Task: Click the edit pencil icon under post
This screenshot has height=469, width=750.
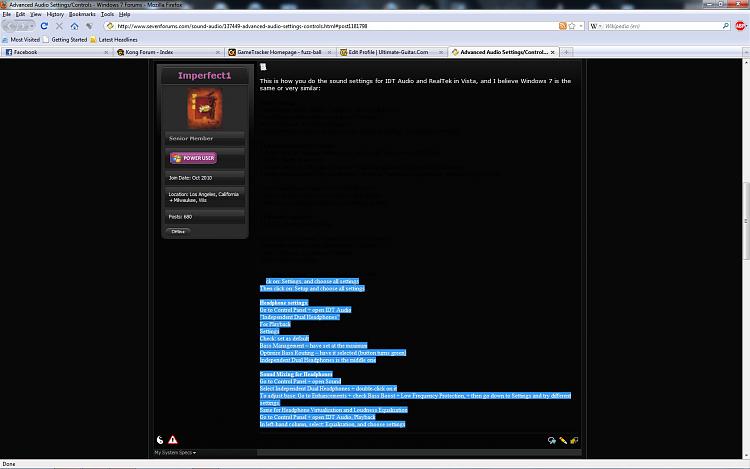Action: click(x=563, y=440)
